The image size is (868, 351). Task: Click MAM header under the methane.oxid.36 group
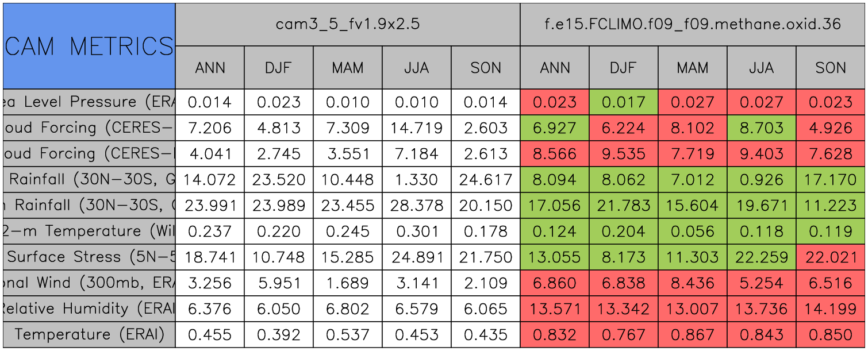[x=693, y=68]
